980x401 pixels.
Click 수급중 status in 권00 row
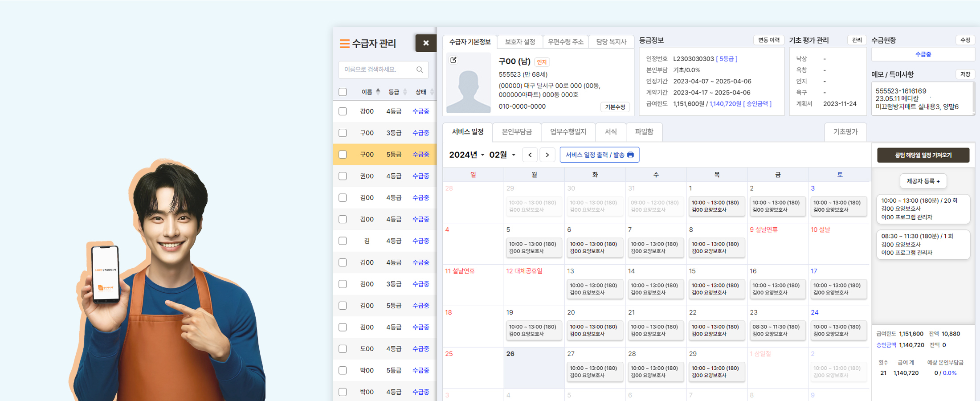[x=421, y=176]
